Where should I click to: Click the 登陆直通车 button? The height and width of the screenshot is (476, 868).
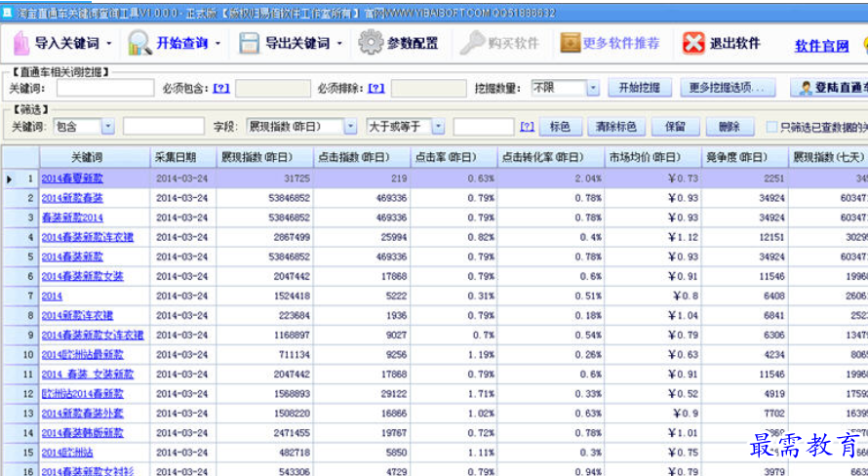click(830, 88)
